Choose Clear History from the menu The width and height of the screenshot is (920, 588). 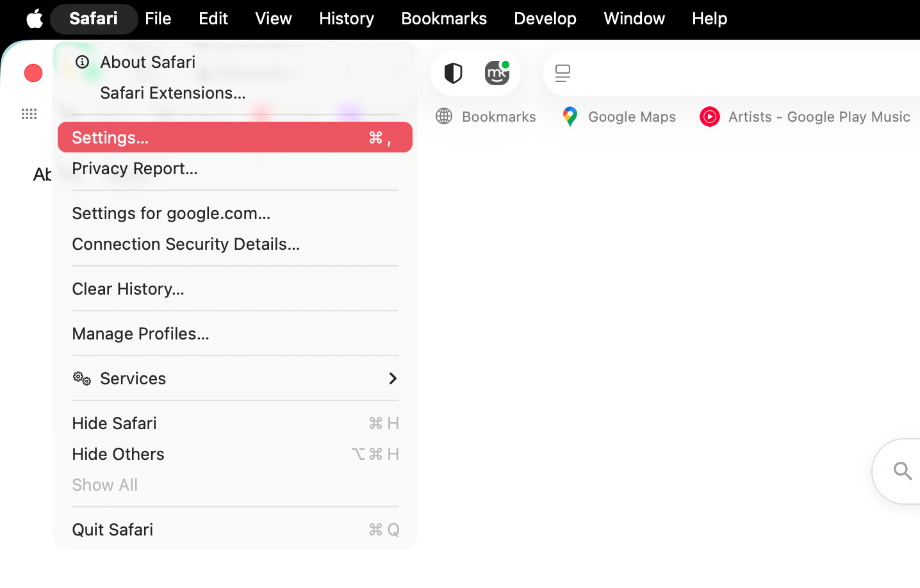127,289
